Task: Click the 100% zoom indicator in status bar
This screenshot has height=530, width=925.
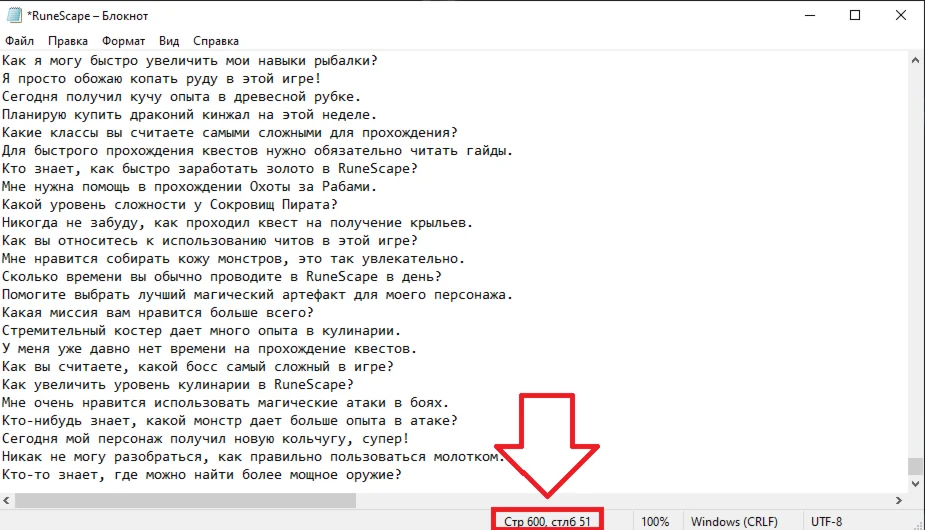Action: point(655,522)
